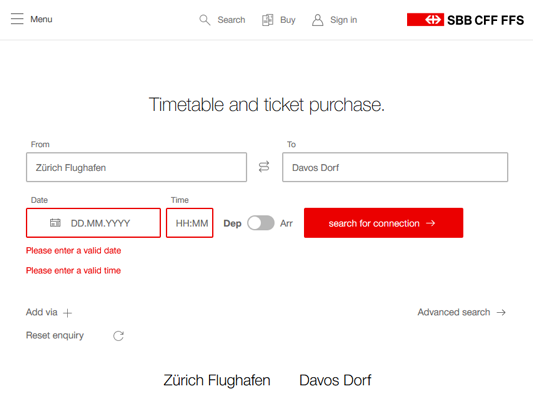Swap From and To stations

tap(264, 167)
